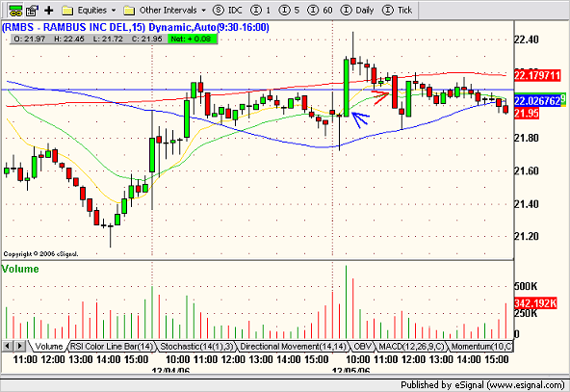Click the L: 21.72 low value

tap(108, 39)
